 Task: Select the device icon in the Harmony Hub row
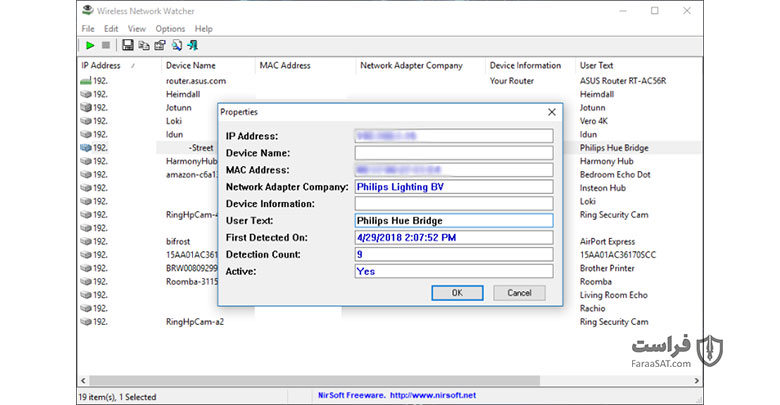tap(86, 161)
